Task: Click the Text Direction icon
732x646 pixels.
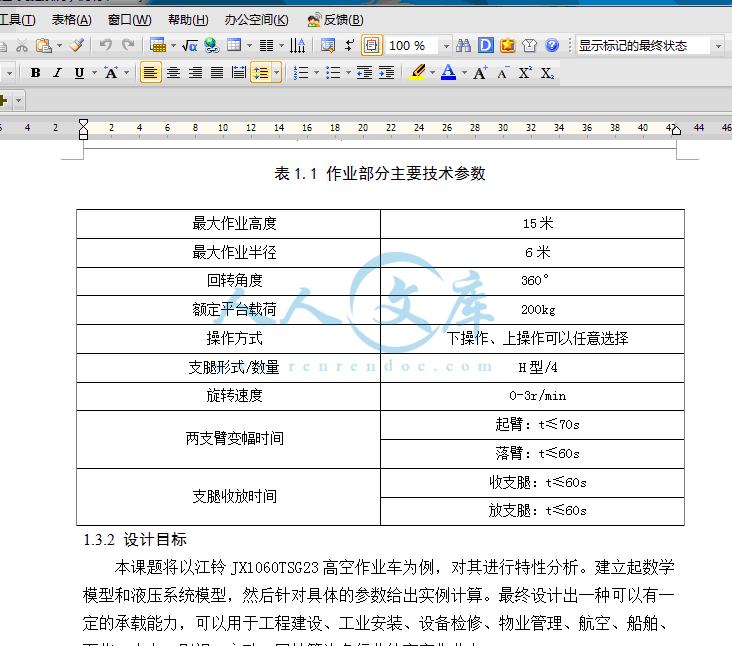Action: click(x=297, y=45)
